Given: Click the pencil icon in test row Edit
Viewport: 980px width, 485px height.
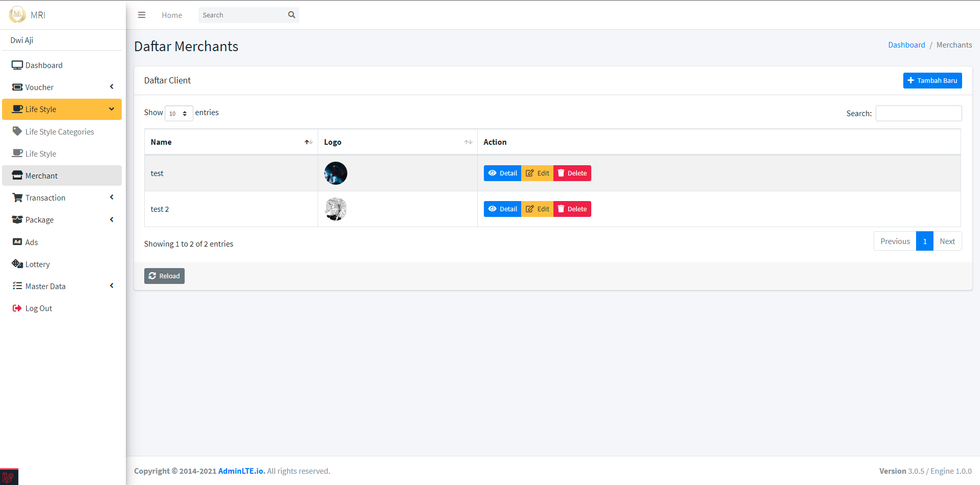Looking at the screenshot, I should coord(530,173).
